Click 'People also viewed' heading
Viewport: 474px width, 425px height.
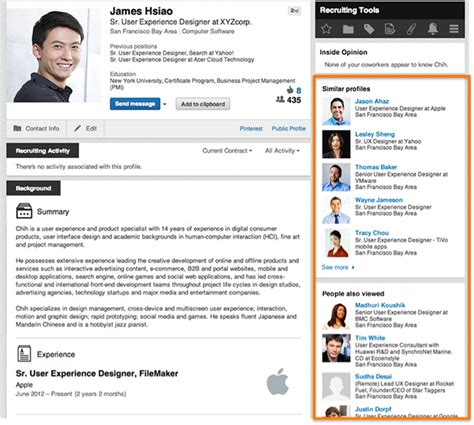point(353,294)
